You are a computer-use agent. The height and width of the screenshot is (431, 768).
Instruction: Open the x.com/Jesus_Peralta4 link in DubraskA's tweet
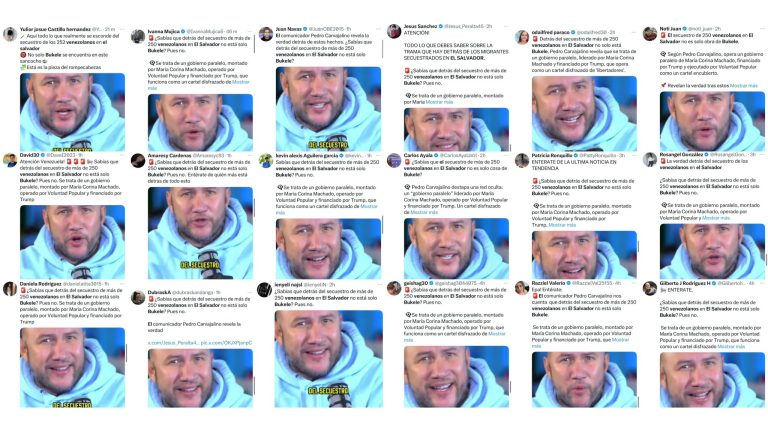pos(173,343)
